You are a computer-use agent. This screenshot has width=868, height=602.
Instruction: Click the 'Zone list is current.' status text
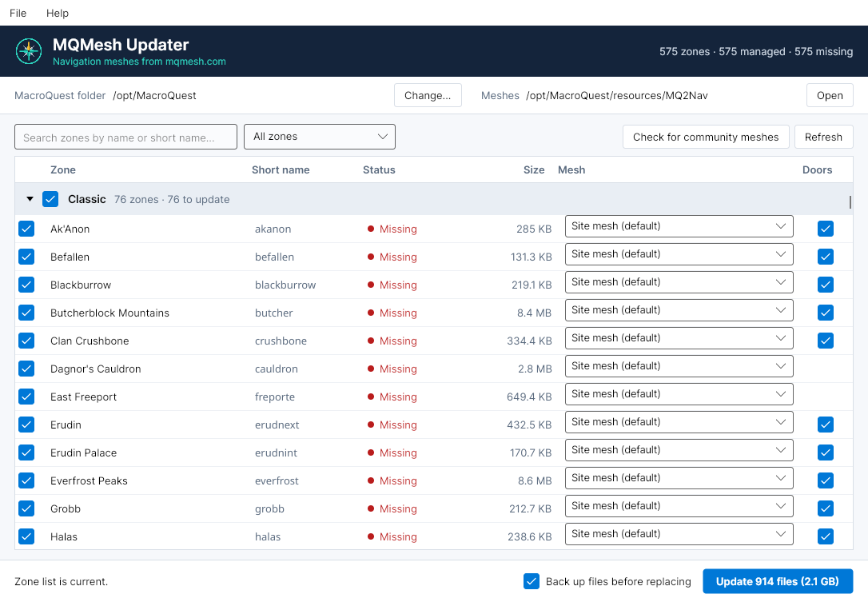[x=61, y=581]
